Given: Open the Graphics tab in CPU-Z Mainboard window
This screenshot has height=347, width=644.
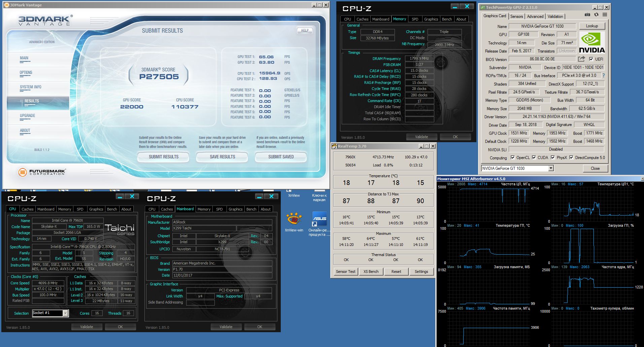Looking at the screenshot, I should coord(235,209).
